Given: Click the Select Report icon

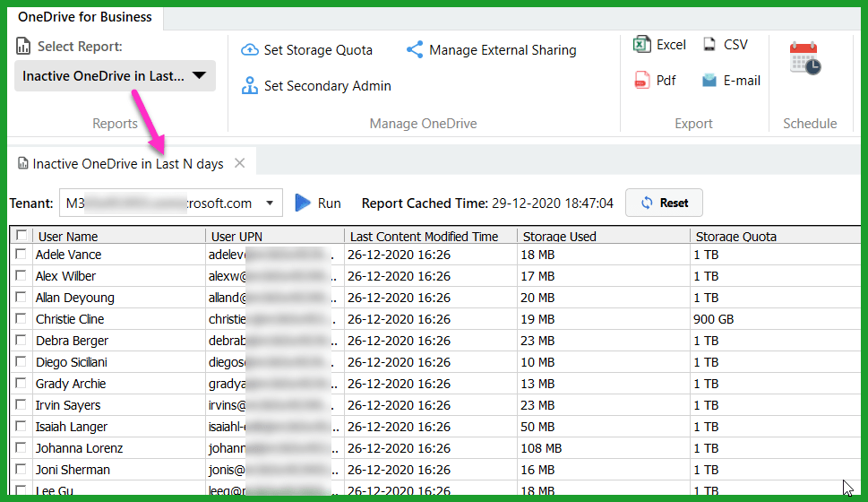Looking at the screenshot, I should pyautogui.click(x=23, y=46).
